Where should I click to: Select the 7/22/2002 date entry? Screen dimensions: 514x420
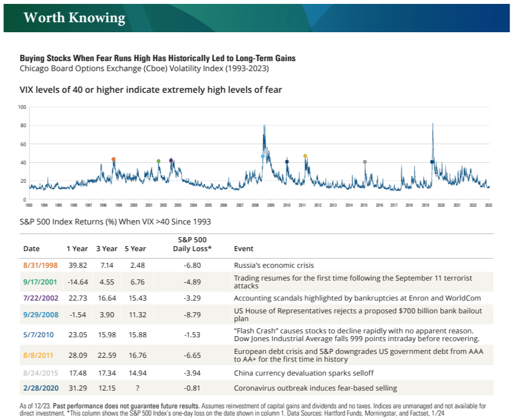41,298
